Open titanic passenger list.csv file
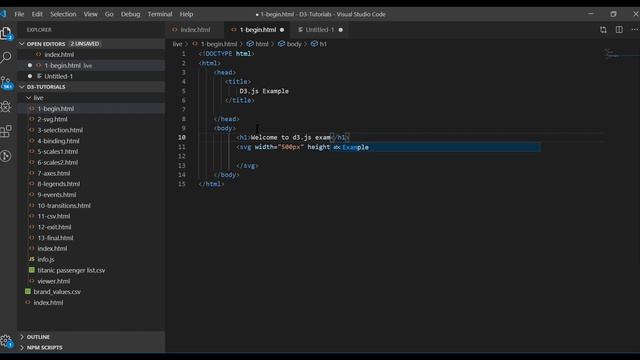640x360 pixels. click(71, 270)
